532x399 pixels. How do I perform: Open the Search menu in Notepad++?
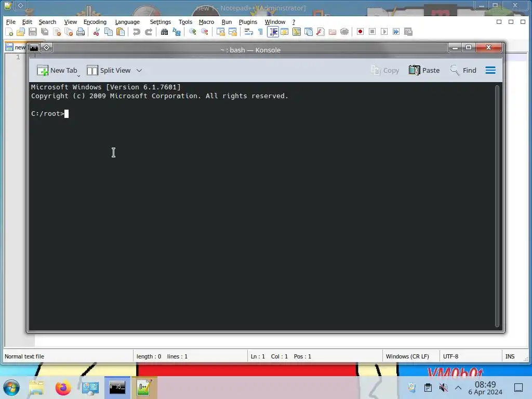coord(47,22)
